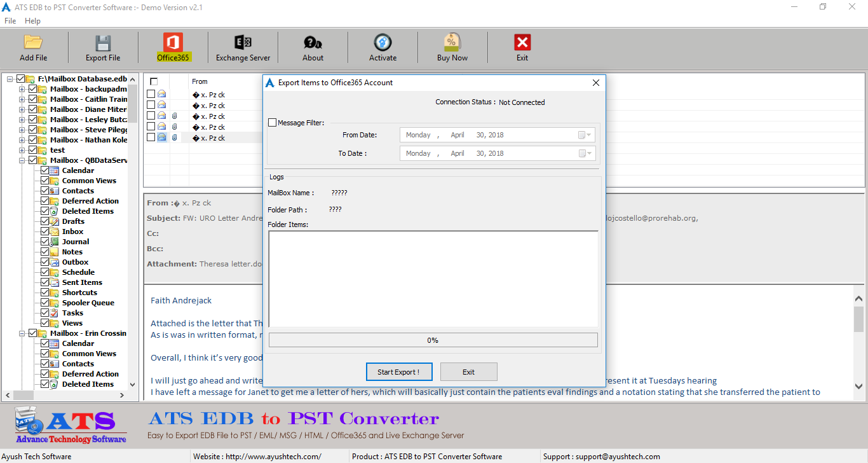868x463 pixels.
Task: Choose the Office365 toolbar icon
Action: (x=173, y=43)
